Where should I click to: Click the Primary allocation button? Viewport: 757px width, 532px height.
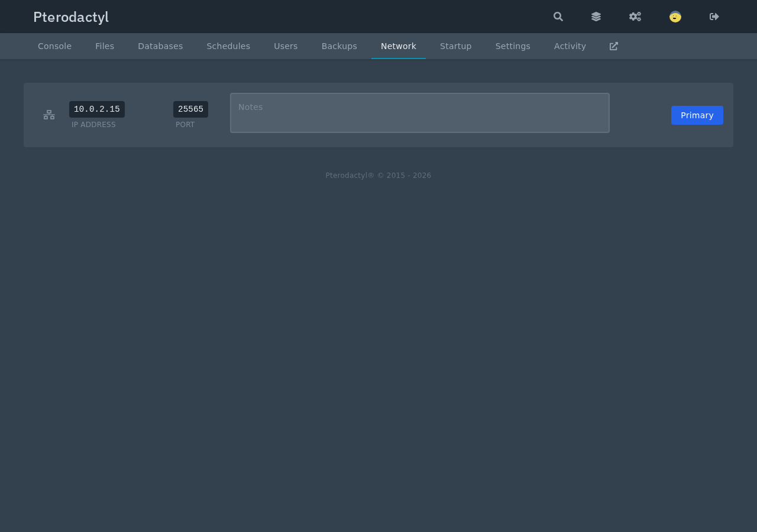(697, 115)
